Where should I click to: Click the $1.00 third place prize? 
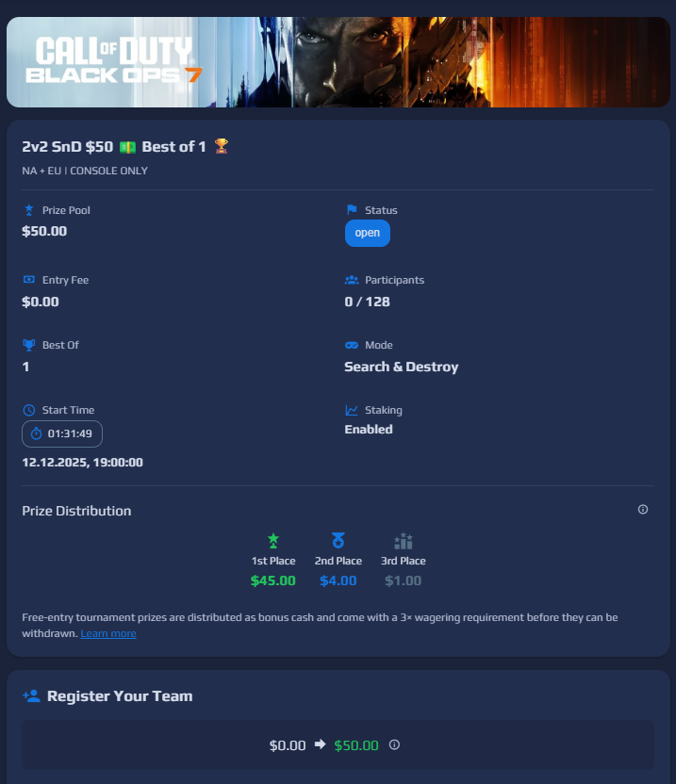tap(404, 580)
